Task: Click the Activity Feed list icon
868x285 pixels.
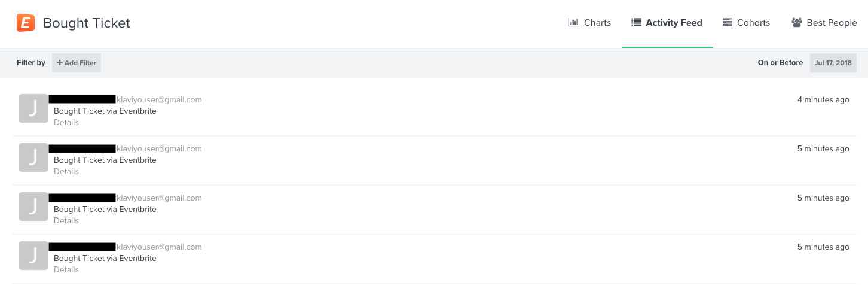Action: (636, 23)
